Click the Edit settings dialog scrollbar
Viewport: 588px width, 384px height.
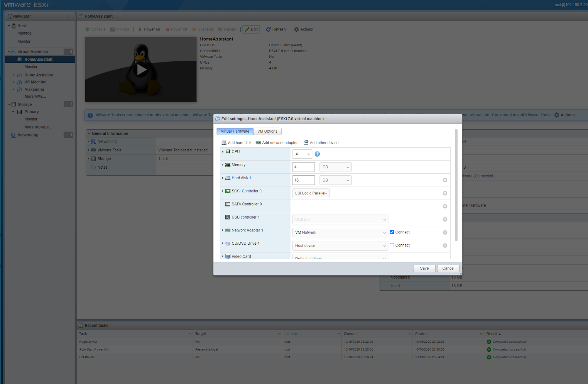(456, 185)
